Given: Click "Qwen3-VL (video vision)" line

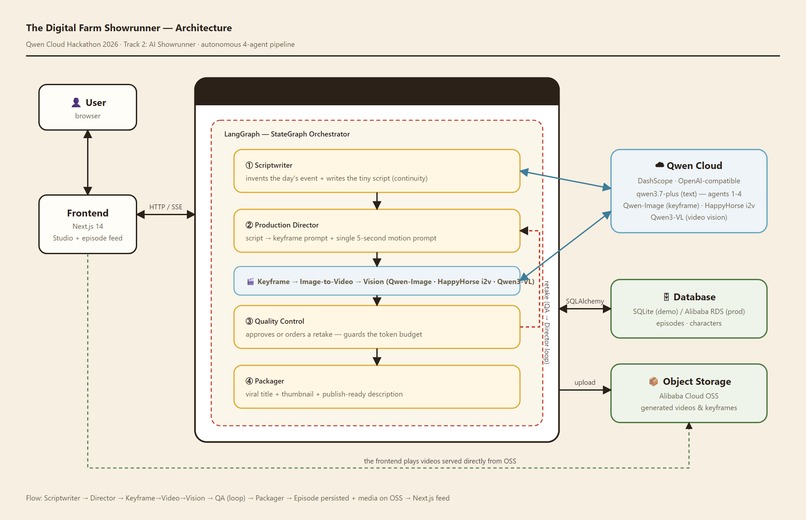Looking at the screenshot, I should pos(689,217).
